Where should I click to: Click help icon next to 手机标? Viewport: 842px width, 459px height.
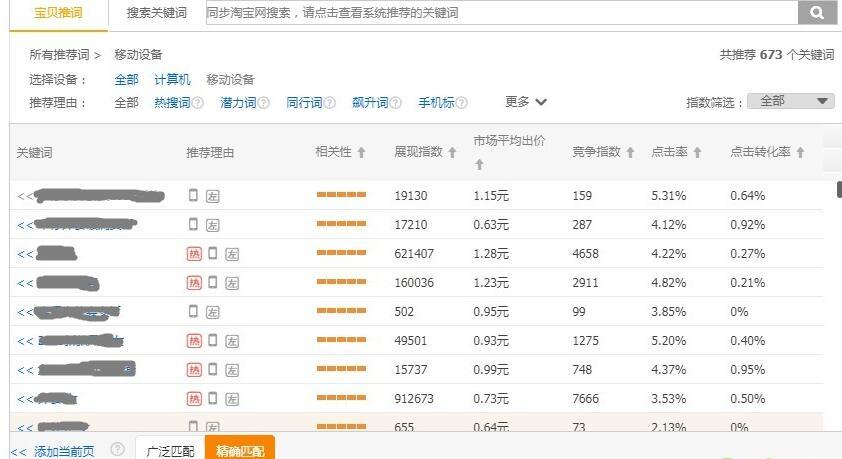(x=461, y=103)
